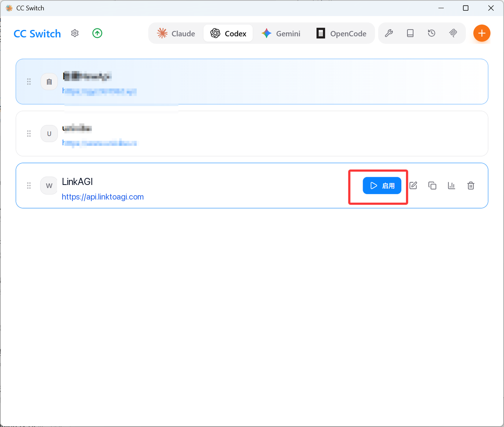View usage chart for LinkAGI
Screen dimensions: 504x427
[x=452, y=185]
